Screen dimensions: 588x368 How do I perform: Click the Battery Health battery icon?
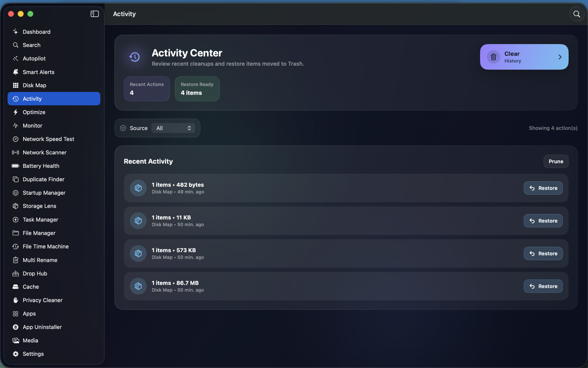[16, 166]
